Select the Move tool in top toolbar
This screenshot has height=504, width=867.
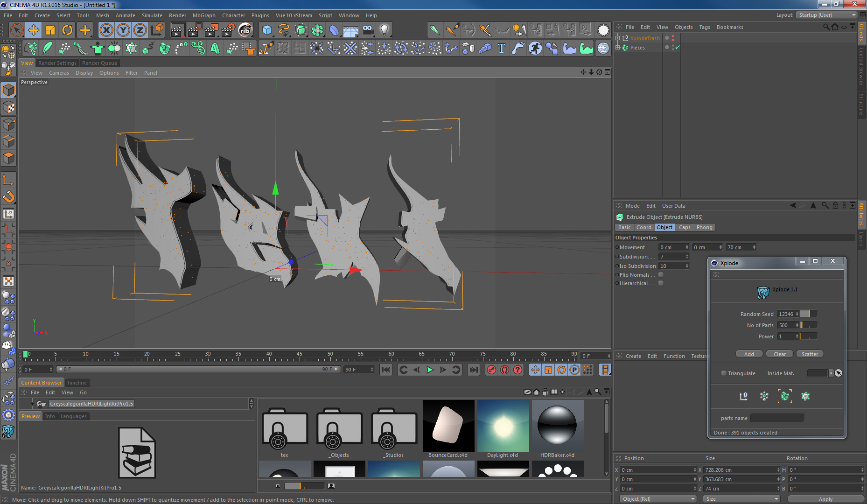[x=34, y=30]
